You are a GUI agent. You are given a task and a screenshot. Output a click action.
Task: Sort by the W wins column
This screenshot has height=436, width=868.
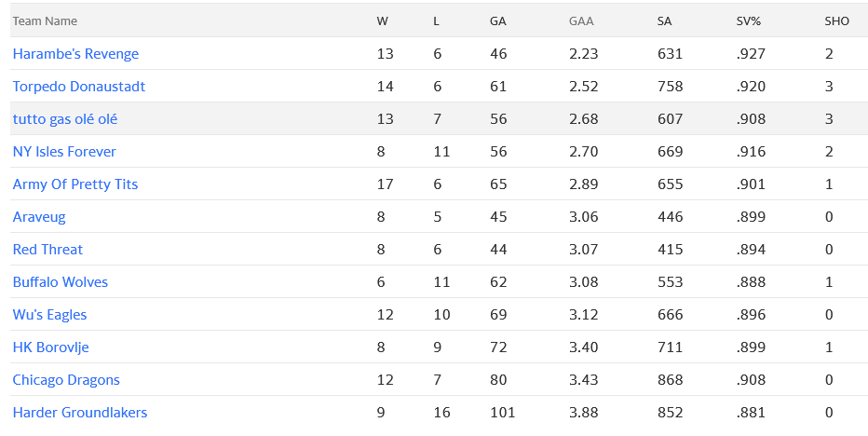click(x=383, y=20)
